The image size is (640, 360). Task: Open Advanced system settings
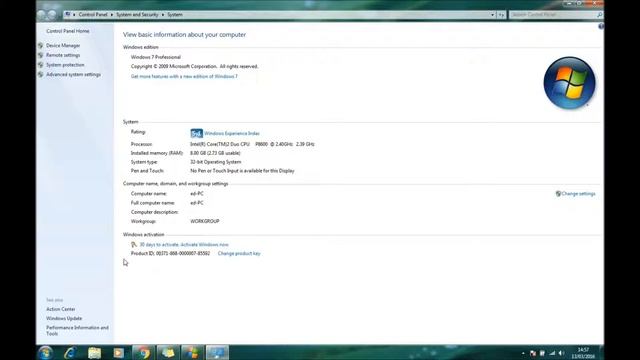tap(73, 75)
